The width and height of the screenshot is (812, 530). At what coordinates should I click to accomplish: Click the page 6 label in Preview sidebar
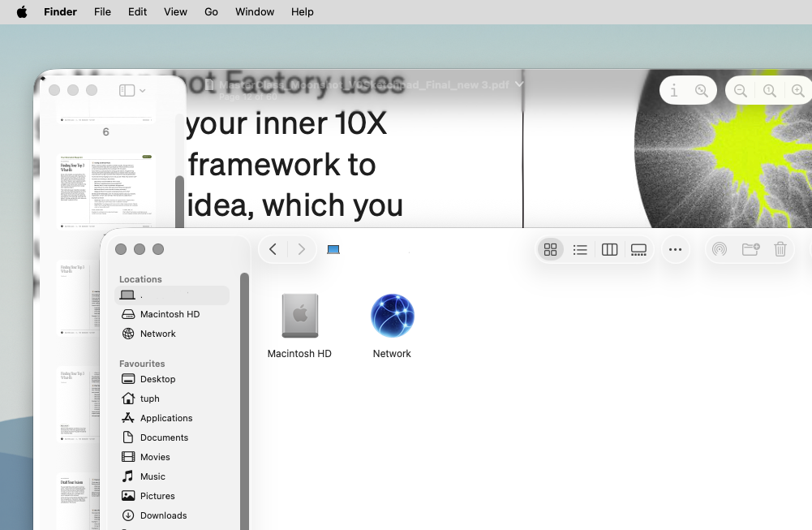pos(105,132)
